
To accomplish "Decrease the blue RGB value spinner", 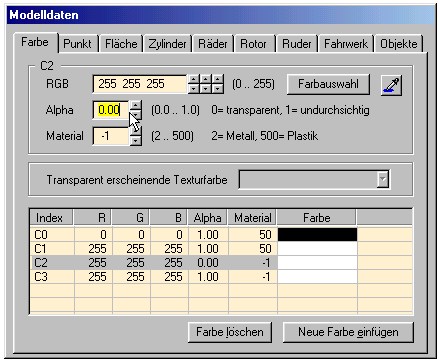I will click(218, 89).
